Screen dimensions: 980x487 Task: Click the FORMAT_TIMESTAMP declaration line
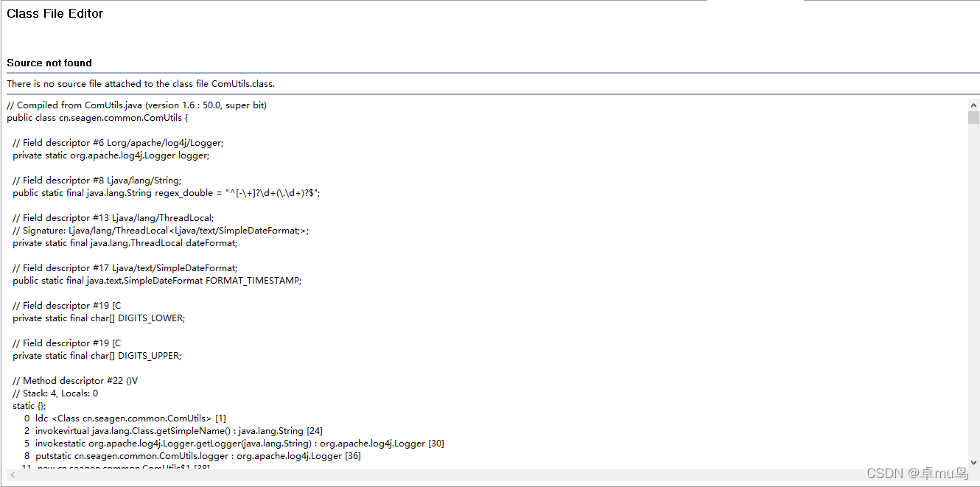point(157,281)
